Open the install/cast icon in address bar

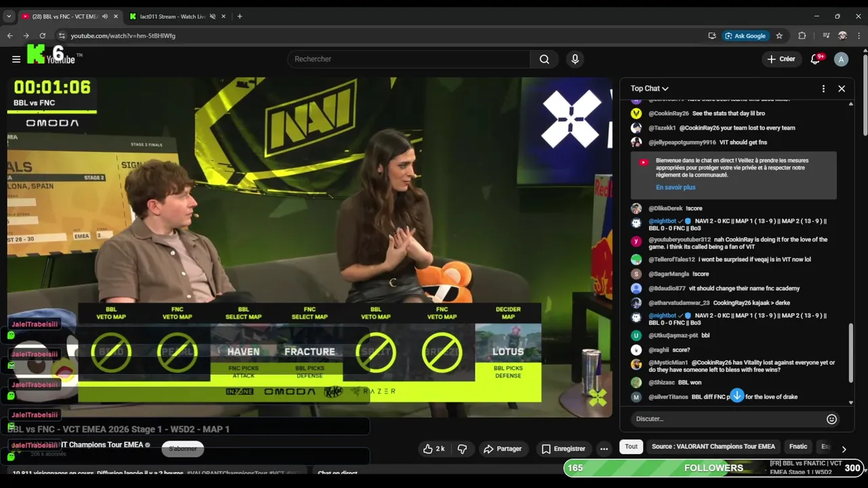pyautogui.click(x=712, y=35)
